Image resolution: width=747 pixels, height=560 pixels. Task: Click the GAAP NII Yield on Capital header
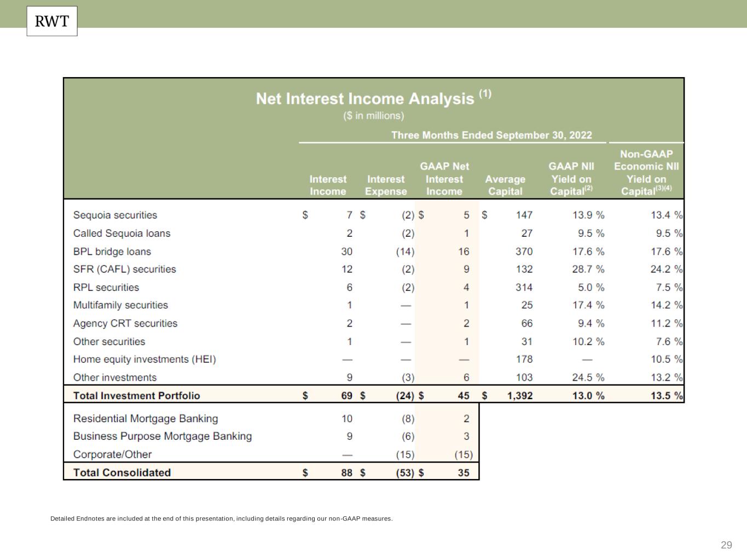(571, 179)
